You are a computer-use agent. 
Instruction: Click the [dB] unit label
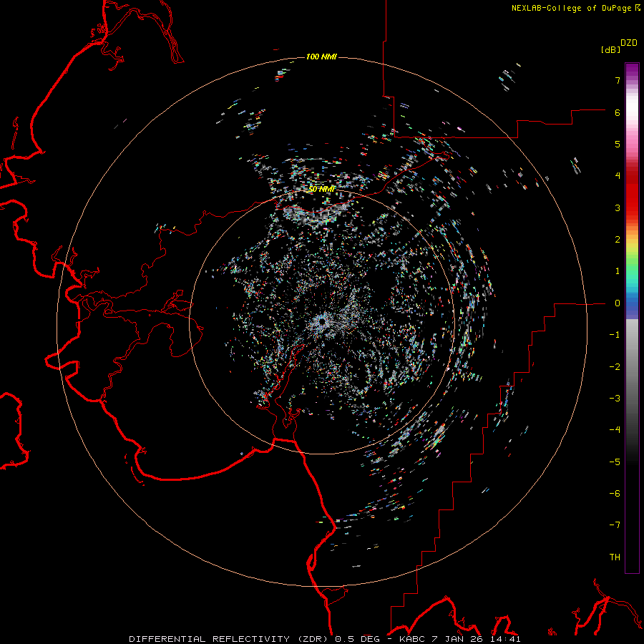pos(610,50)
